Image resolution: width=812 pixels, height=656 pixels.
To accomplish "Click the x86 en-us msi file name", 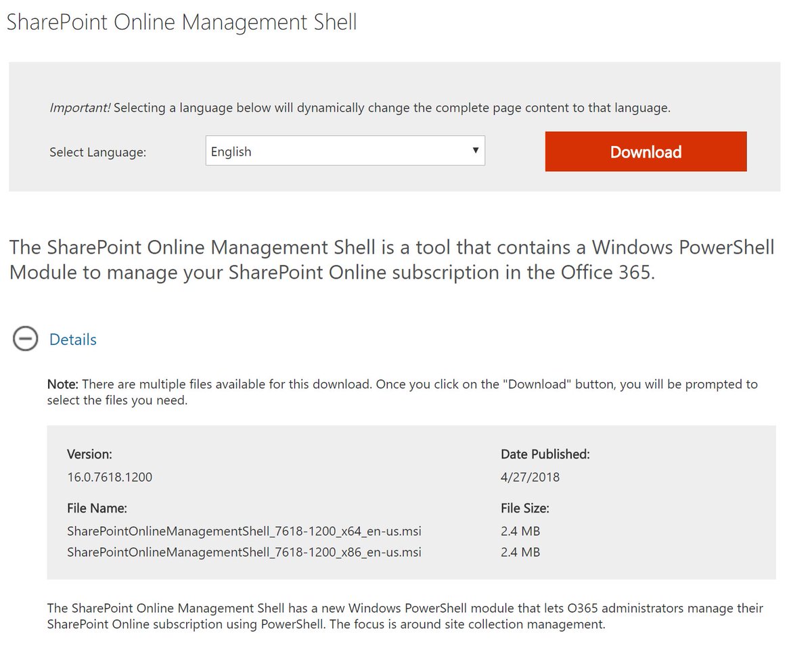I will pyautogui.click(x=244, y=552).
